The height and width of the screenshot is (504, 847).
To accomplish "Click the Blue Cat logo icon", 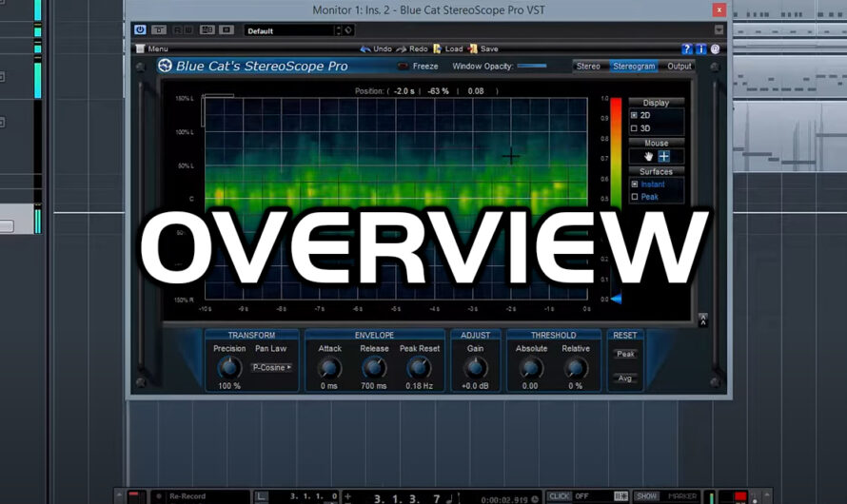I will pyautogui.click(x=165, y=66).
